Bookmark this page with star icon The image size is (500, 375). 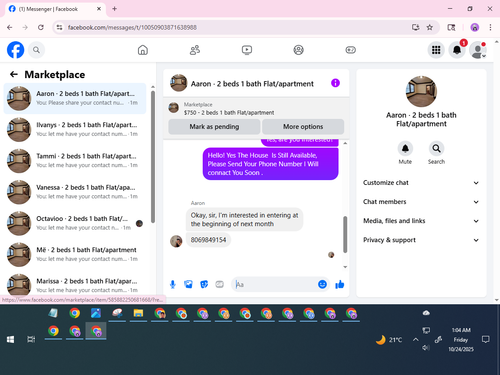(430, 27)
